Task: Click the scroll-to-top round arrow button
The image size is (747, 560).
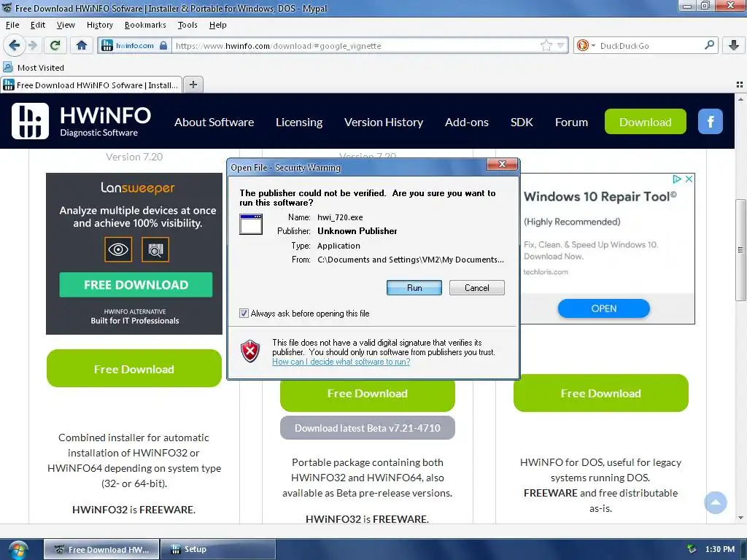Action: pyautogui.click(x=715, y=502)
